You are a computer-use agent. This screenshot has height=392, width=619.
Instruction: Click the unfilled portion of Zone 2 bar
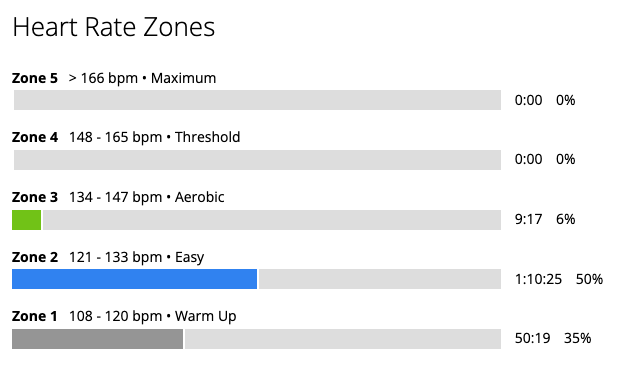380,279
